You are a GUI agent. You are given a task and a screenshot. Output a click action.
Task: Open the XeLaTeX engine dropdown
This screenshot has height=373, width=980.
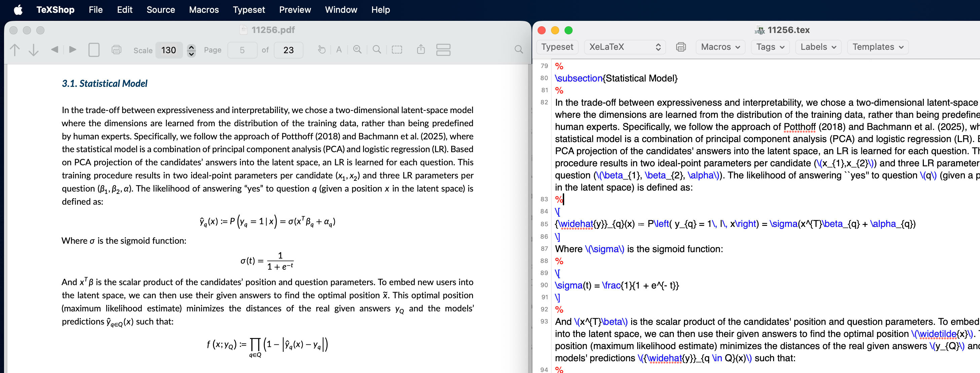(624, 47)
